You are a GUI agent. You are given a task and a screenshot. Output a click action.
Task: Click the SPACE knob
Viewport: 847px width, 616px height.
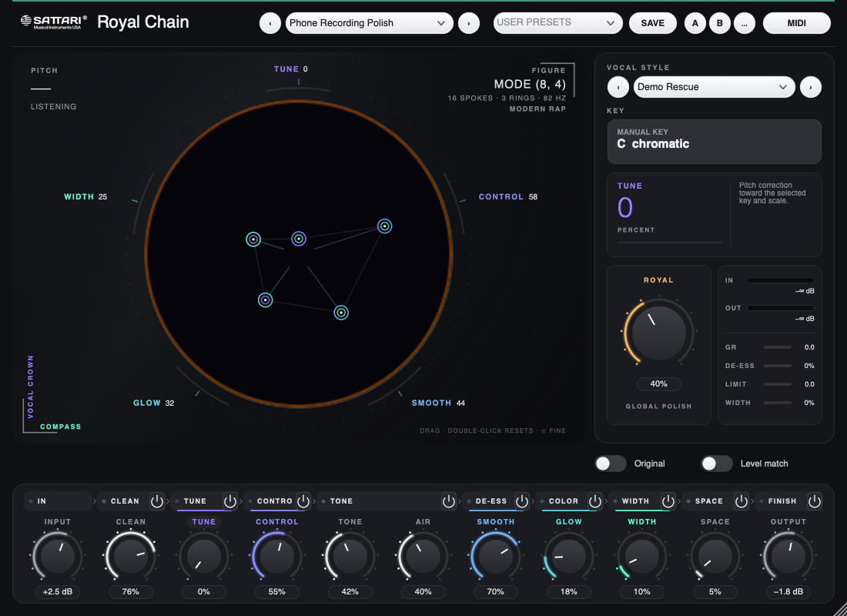point(715,557)
